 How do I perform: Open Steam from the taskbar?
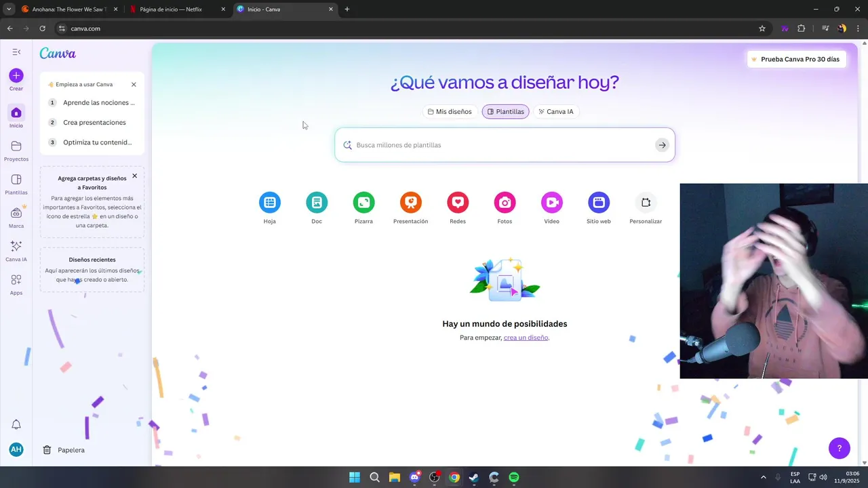click(474, 477)
